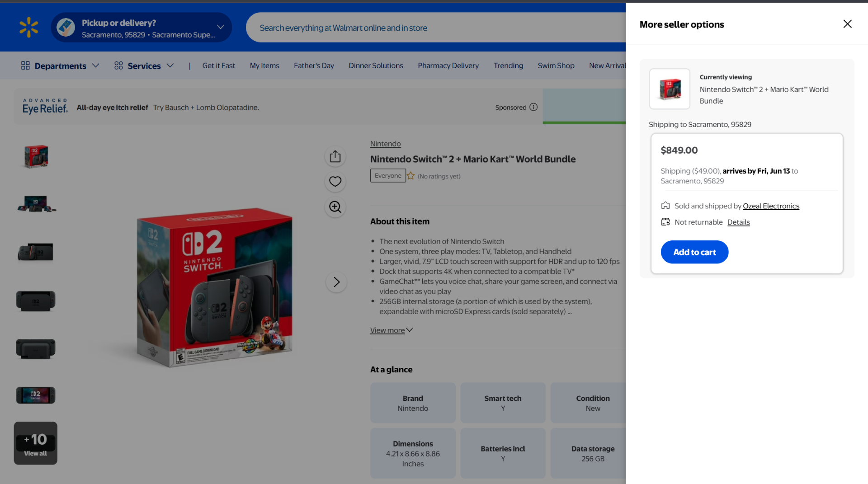
Task: Click the rating star icon
Action: point(410,176)
